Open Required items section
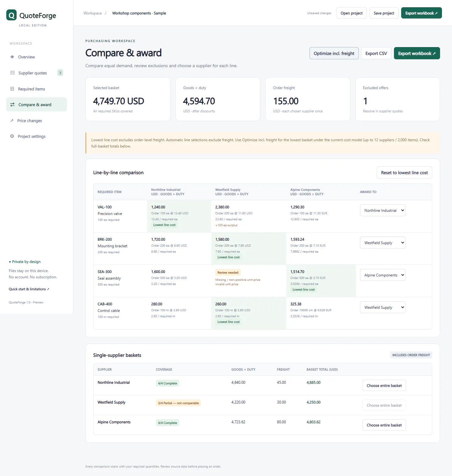Screen dimensions: 452x476 click(x=36, y=89)
